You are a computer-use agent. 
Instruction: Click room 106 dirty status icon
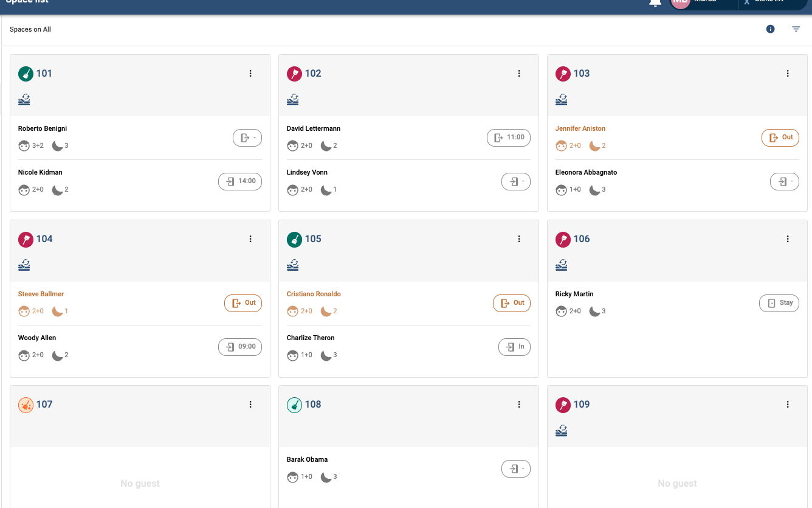coord(563,239)
